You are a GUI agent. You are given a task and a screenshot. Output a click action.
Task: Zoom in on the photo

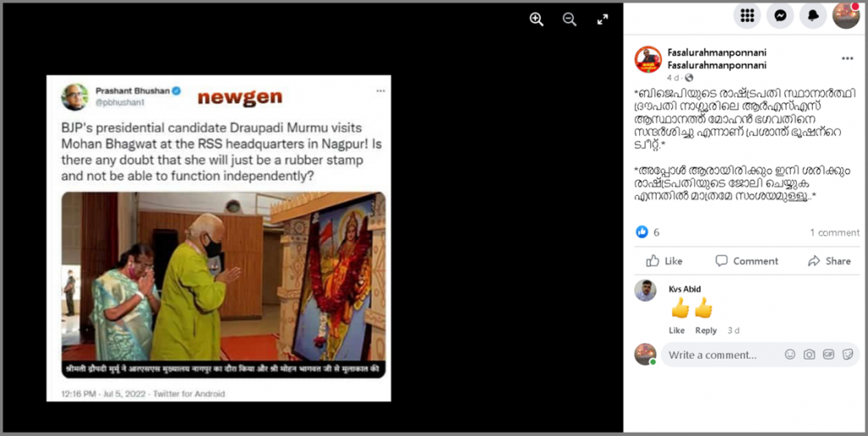tap(536, 20)
